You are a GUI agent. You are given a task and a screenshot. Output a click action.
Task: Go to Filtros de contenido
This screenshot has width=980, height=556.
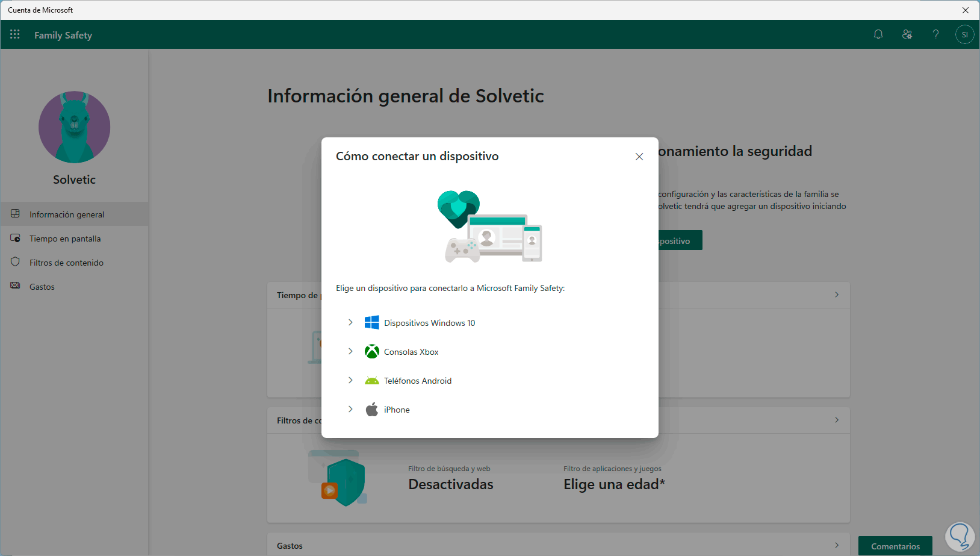point(74,262)
